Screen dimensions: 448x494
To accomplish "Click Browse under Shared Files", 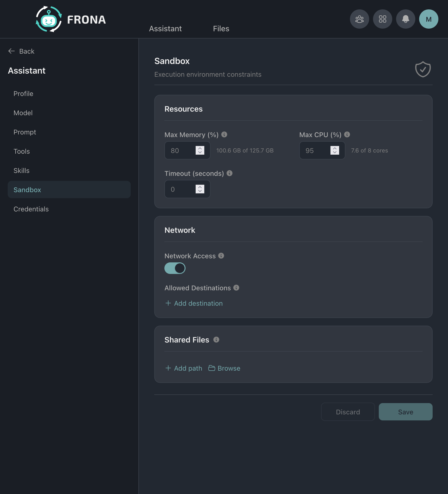I will 224,368.
